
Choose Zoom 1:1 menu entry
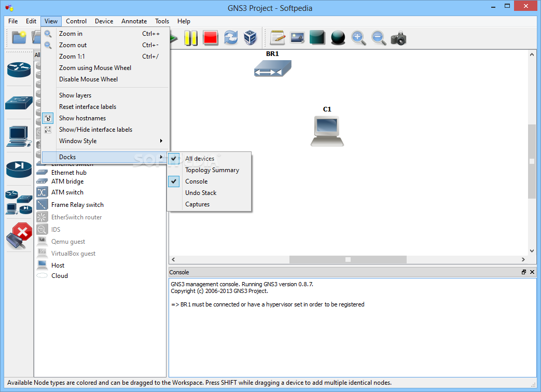click(105, 56)
